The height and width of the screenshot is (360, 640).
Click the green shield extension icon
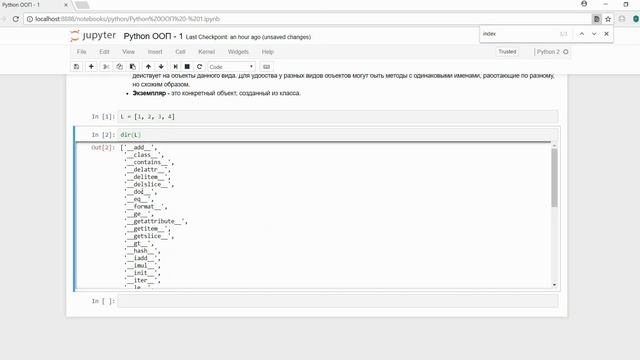[x=636, y=19]
